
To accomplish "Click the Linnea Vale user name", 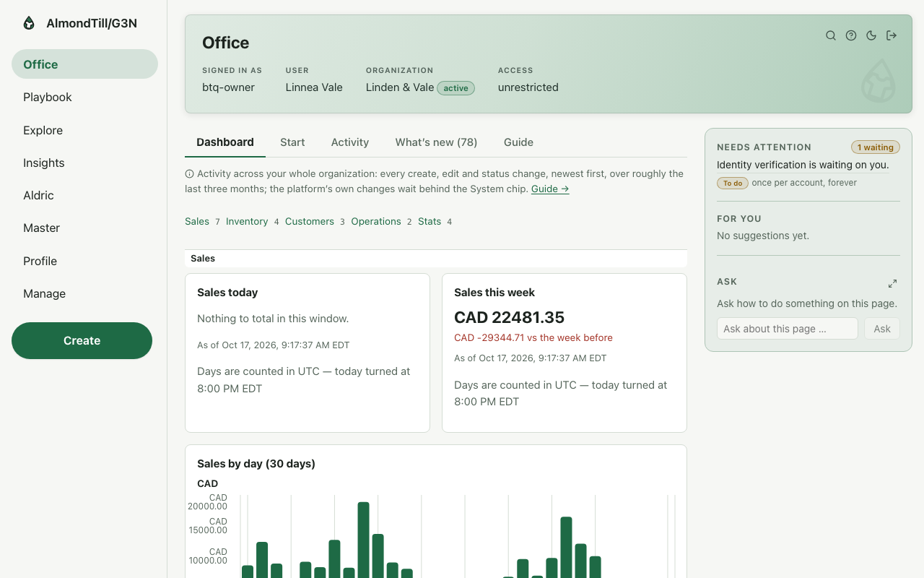I will 314,87.
